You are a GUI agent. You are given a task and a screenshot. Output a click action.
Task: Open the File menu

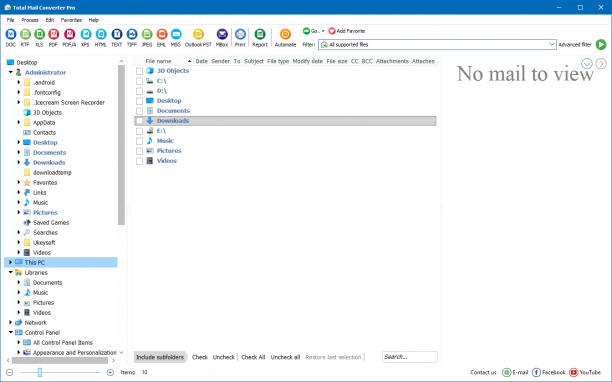point(11,20)
